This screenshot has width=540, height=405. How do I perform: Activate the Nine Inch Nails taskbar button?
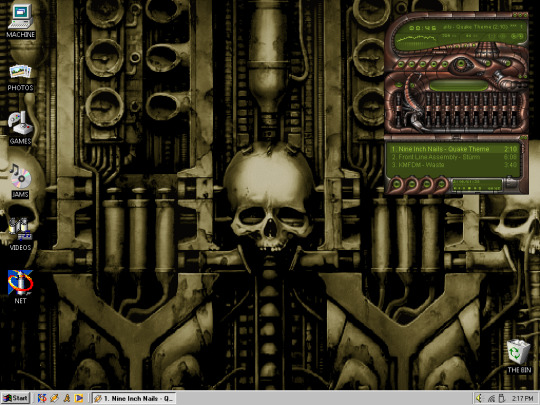(134, 398)
